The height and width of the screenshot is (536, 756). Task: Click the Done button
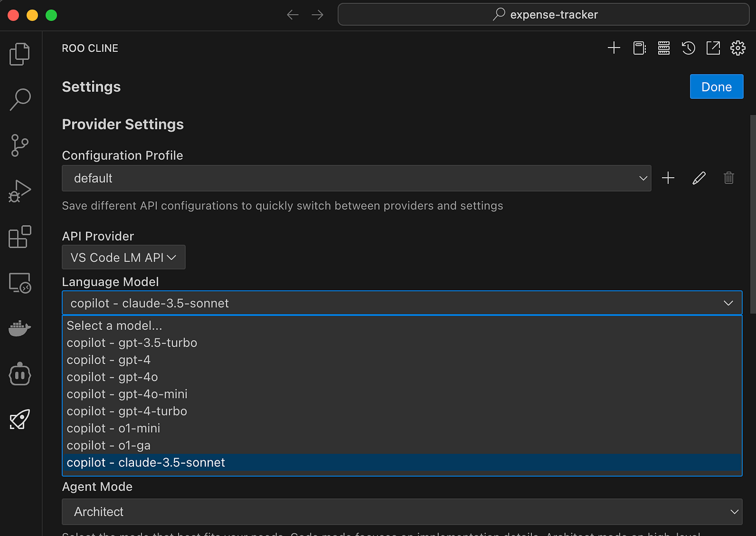[717, 86]
